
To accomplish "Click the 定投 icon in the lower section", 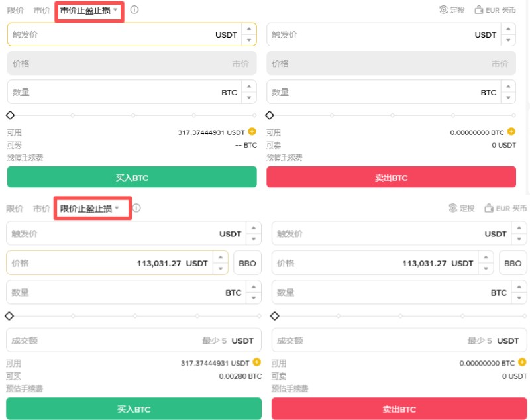I will pyautogui.click(x=453, y=207).
